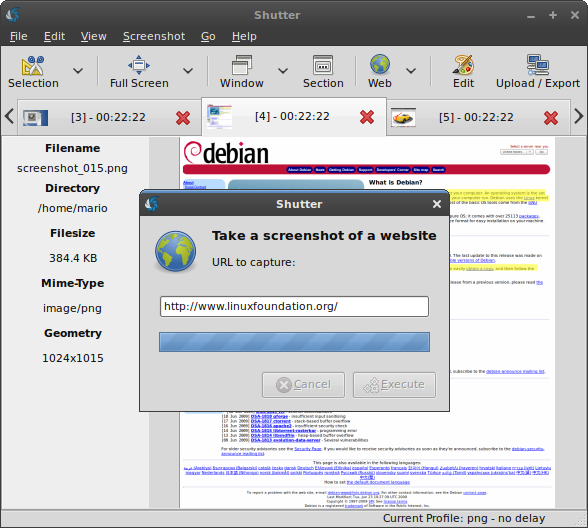This screenshot has height=528, width=588.
Task: Switch to tab [5] - 00:22:22
Action: (476, 117)
